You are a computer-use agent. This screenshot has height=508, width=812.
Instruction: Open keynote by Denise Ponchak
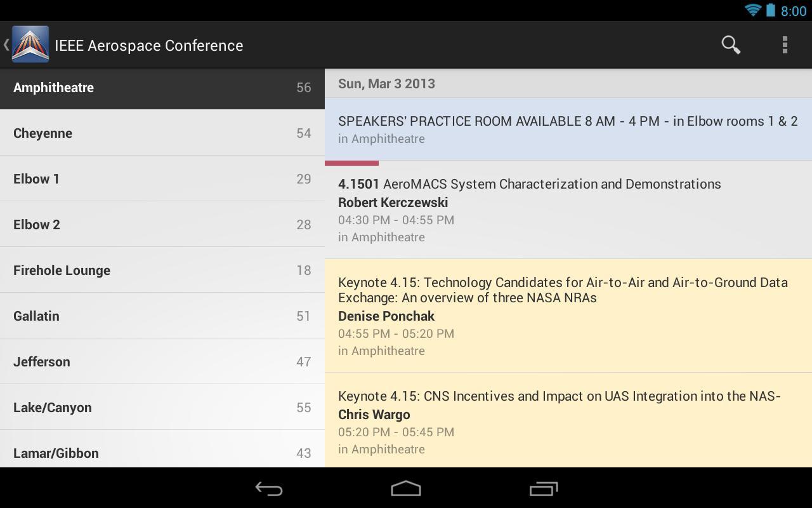coord(568,316)
